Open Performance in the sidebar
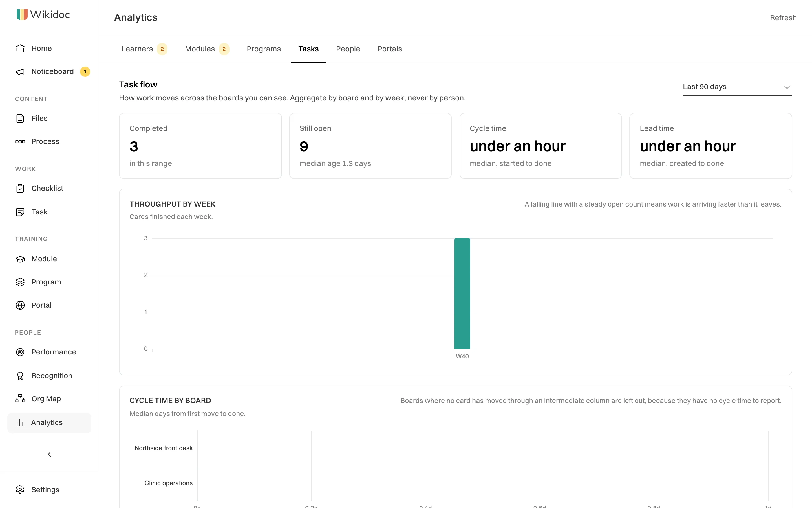Viewport: 812px width, 508px height. coord(49,352)
